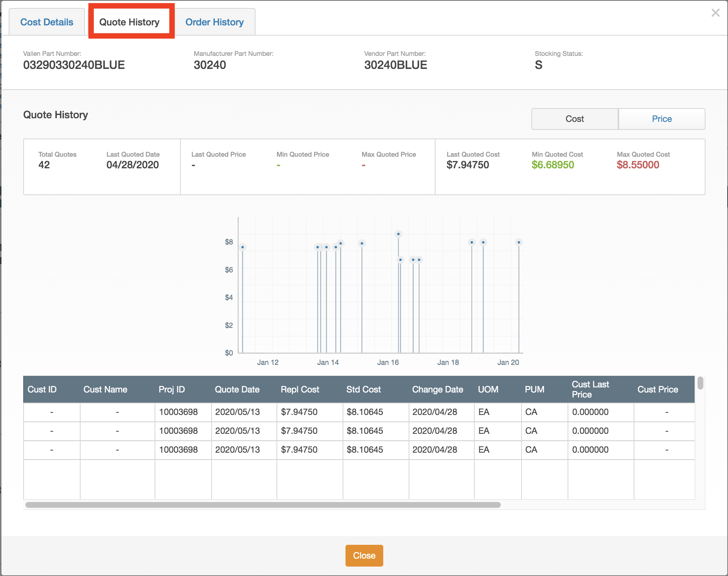
Task: Click the Max Quoted Cost value $8.55000
Action: [638, 165]
